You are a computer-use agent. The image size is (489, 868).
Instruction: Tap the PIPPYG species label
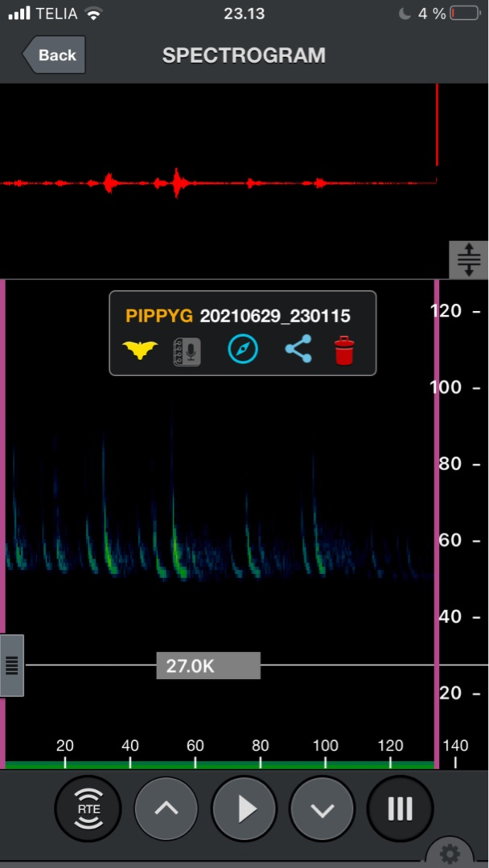coord(159,316)
